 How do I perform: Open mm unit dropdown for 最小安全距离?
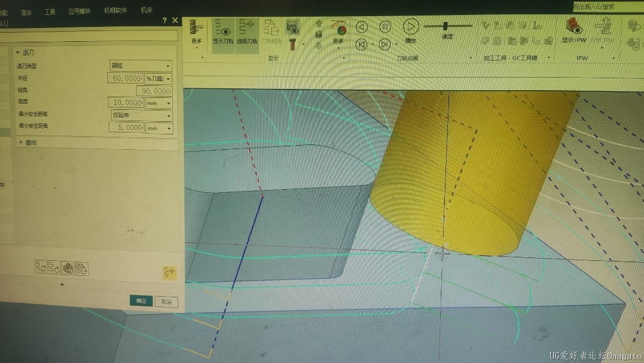(159, 128)
